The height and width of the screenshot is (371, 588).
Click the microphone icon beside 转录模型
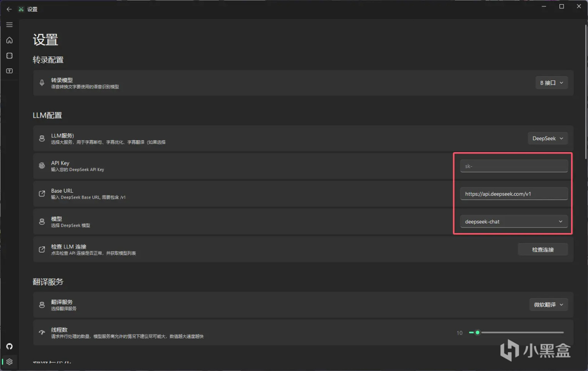[42, 83]
